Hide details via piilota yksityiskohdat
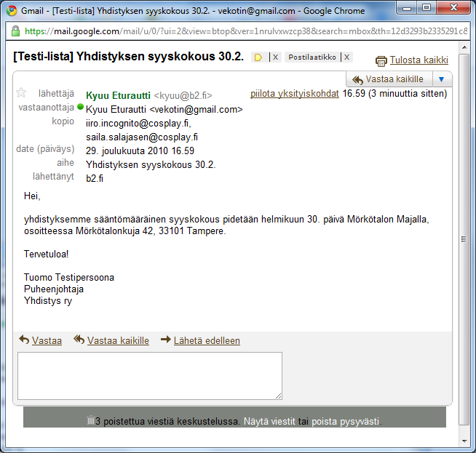The image size is (476, 453). click(294, 94)
